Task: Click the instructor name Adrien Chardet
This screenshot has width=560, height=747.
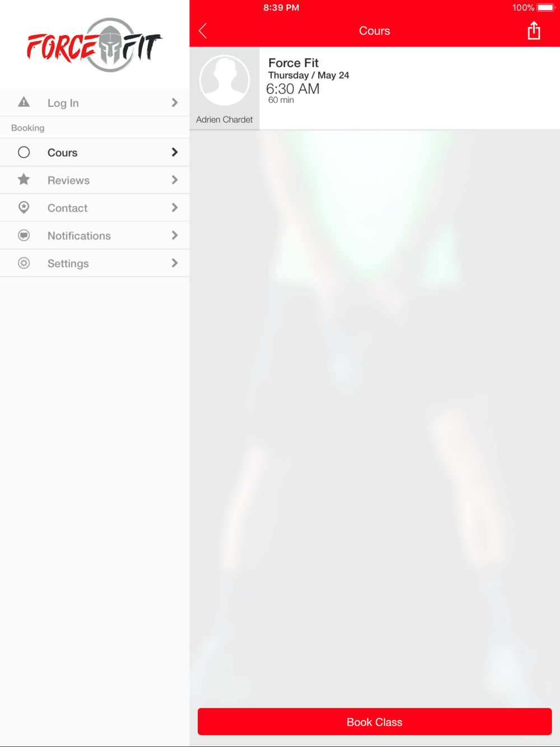Action: [x=224, y=119]
